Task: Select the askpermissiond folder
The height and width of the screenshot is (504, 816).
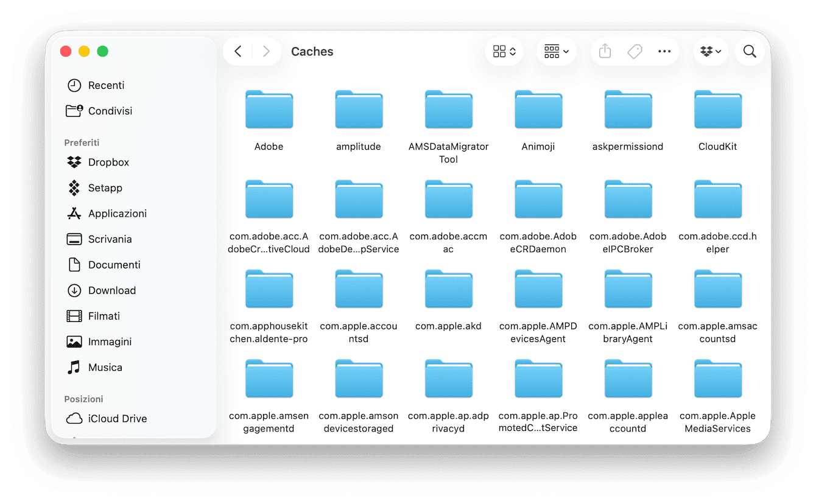Action: pos(628,110)
